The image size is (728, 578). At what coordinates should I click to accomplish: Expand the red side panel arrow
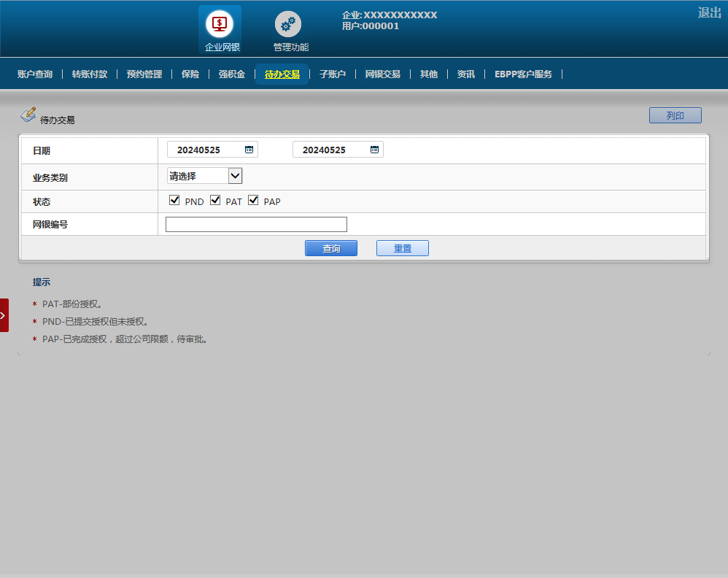[x=4, y=315]
